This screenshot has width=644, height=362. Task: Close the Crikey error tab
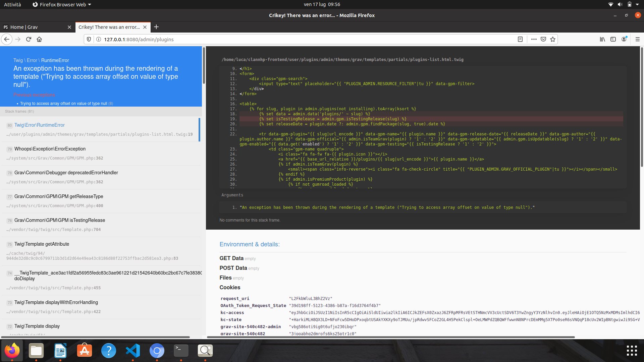[145, 27]
